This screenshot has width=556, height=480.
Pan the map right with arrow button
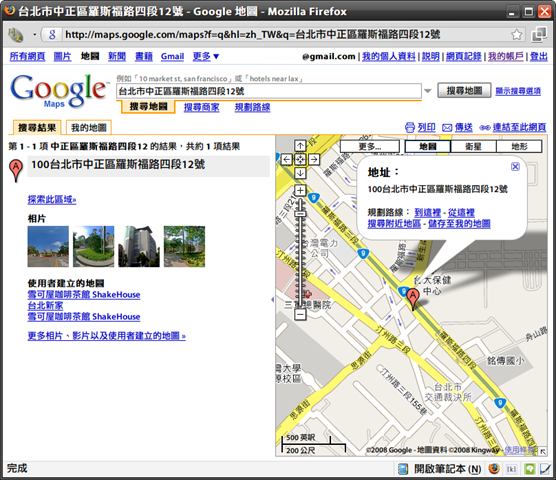tap(314, 160)
